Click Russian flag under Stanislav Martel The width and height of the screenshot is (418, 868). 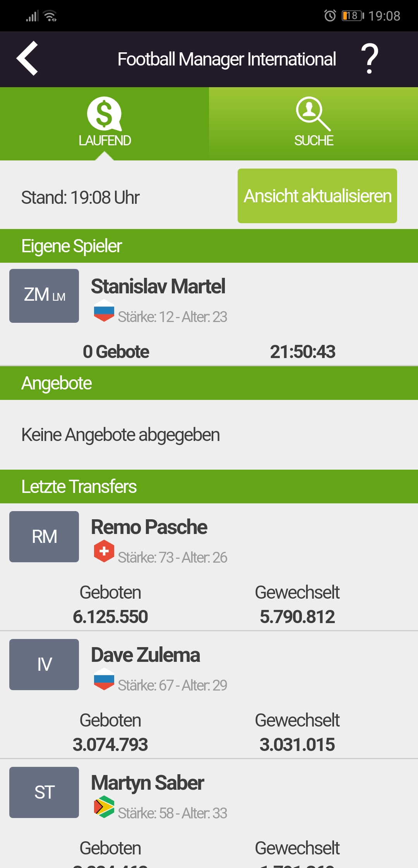(x=104, y=310)
